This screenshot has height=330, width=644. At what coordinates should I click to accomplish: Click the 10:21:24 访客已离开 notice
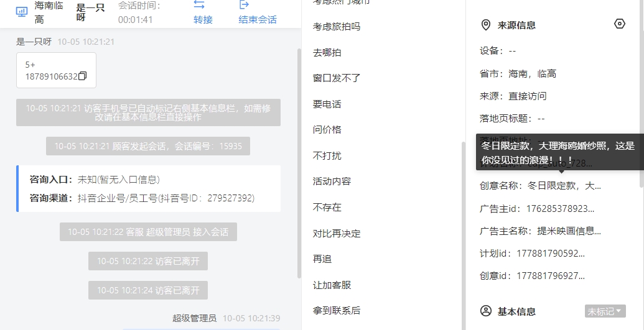pos(148,290)
